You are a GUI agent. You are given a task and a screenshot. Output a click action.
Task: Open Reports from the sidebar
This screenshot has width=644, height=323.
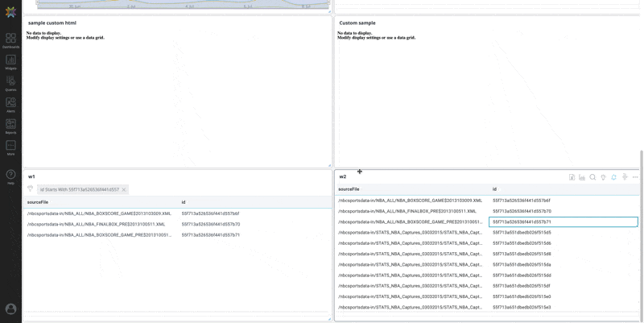[10, 126]
